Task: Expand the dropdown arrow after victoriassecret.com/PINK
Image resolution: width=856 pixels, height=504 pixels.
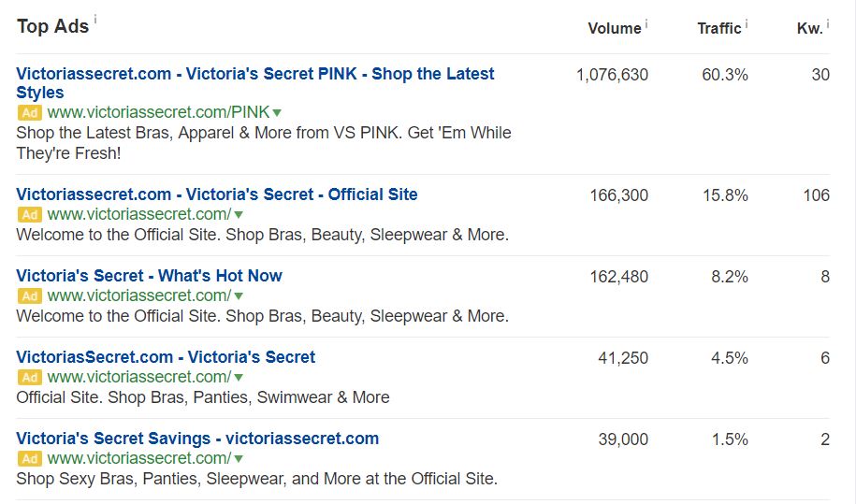Action: point(277,113)
